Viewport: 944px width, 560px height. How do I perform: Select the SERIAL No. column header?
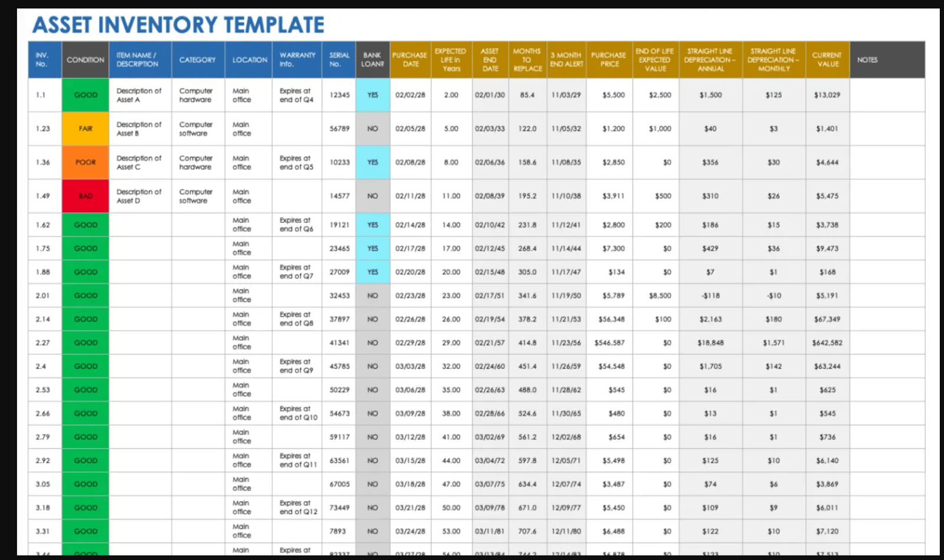click(x=339, y=60)
